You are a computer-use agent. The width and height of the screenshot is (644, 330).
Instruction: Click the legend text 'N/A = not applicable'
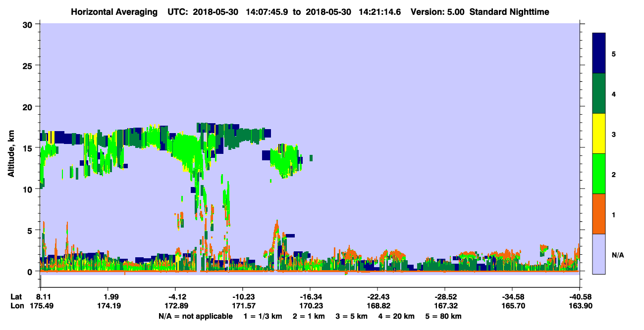coord(195,316)
